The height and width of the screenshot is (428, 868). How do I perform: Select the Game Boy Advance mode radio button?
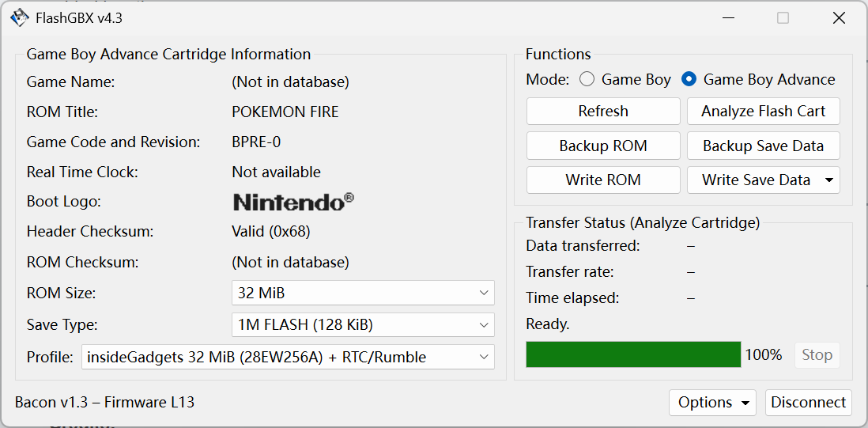(689, 79)
